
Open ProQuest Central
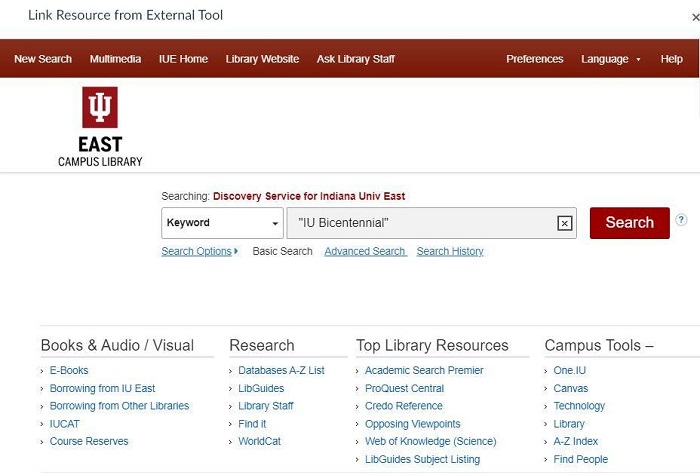404,388
